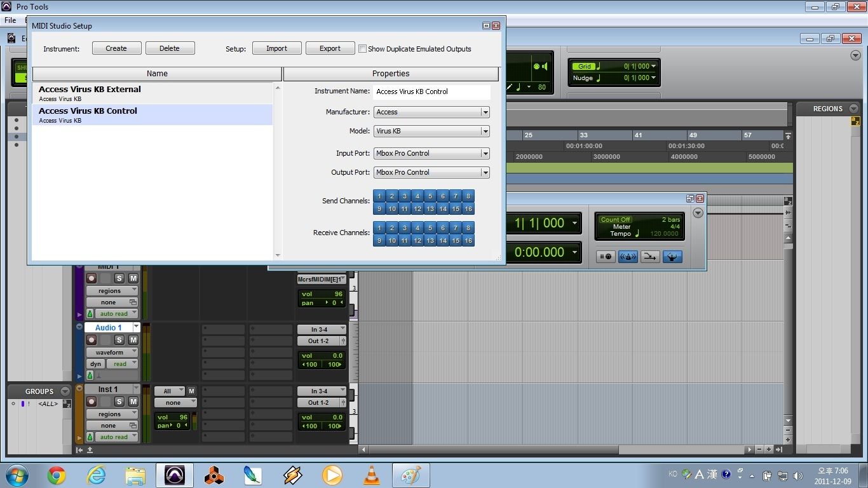Click the Grid mode button
The image size is (868, 488).
585,66
